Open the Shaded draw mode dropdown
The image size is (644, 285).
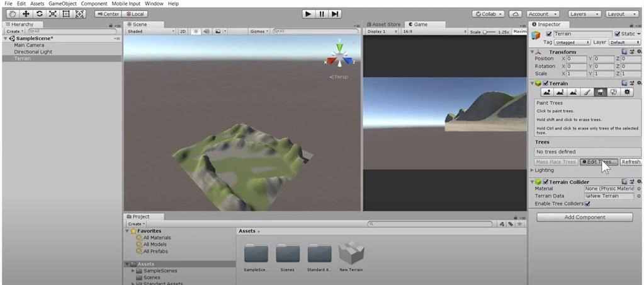pyautogui.click(x=150, y=32)
